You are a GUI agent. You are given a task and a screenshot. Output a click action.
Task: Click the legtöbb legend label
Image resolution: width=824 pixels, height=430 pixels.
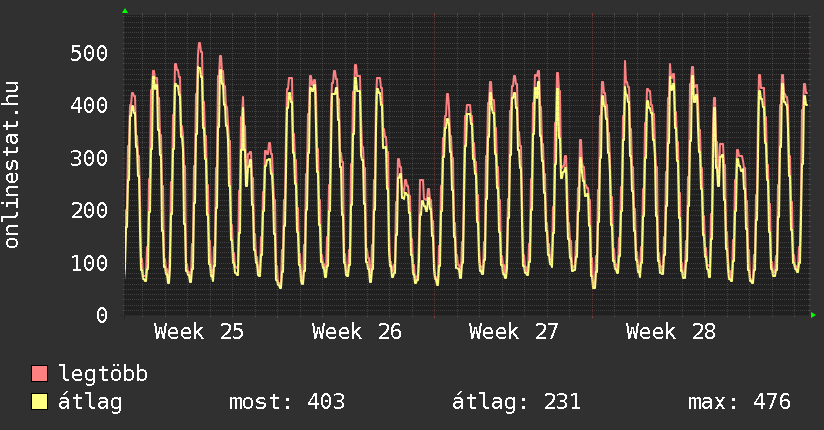[103, 374]
